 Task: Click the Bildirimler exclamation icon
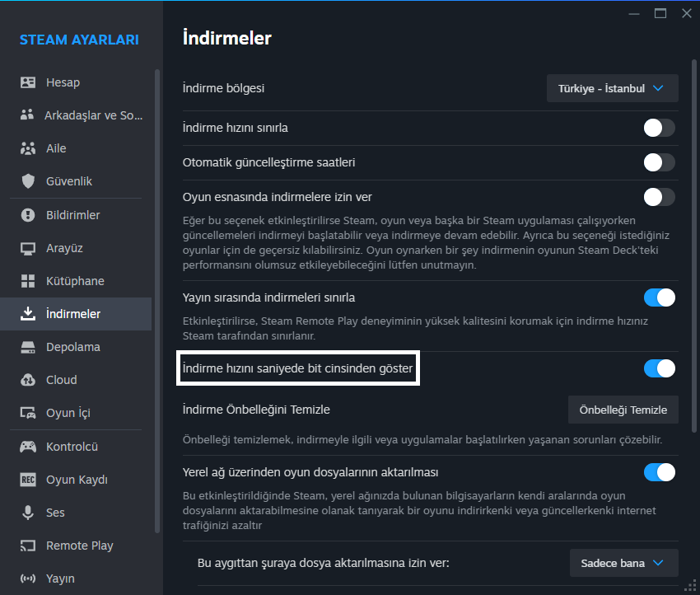pos(28,215)
